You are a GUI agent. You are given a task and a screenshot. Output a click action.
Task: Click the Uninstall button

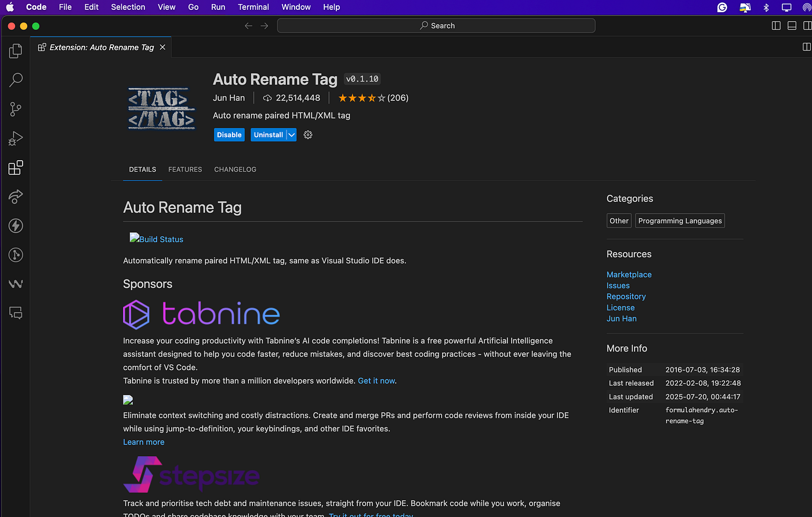click(269, 135)
